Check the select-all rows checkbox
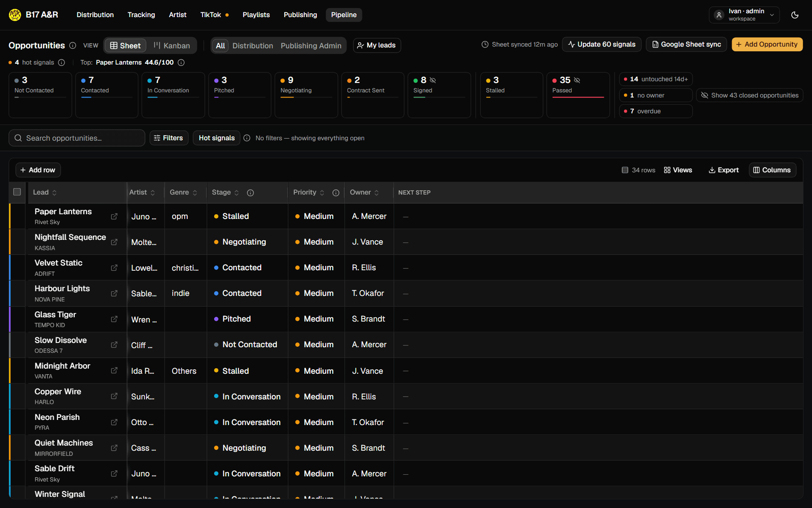Screen dimensions: 812x508 pos(17,192)
